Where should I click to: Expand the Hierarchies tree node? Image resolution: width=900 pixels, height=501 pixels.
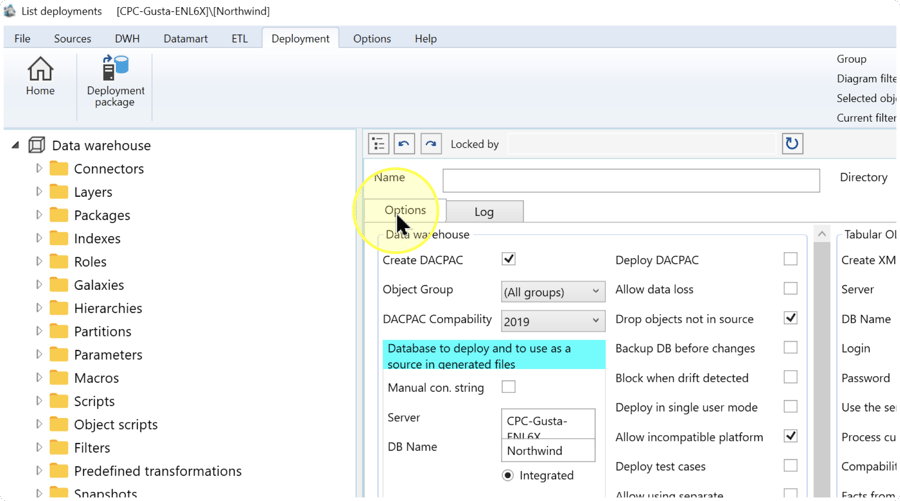[x=38, y=308]
